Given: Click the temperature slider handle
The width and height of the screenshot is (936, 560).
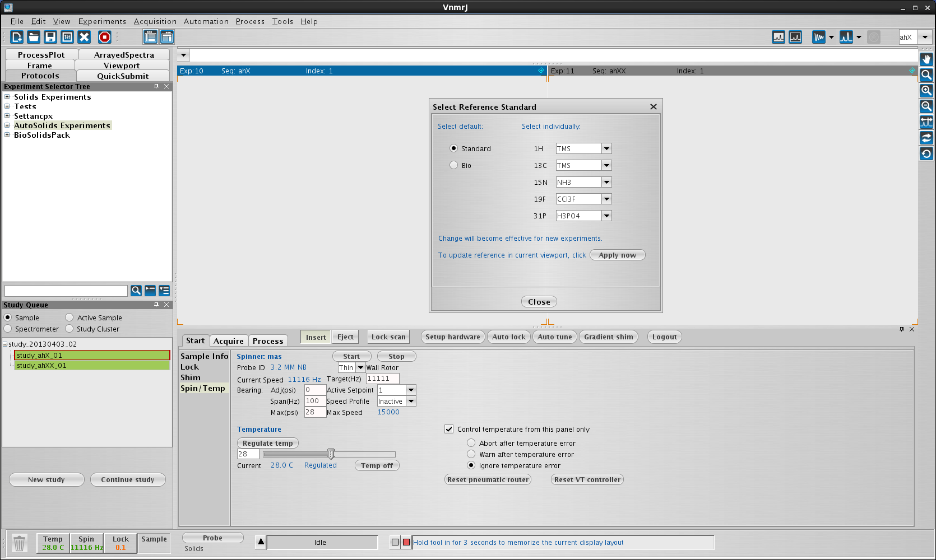Looking at the screenshot, I should 331,454.
